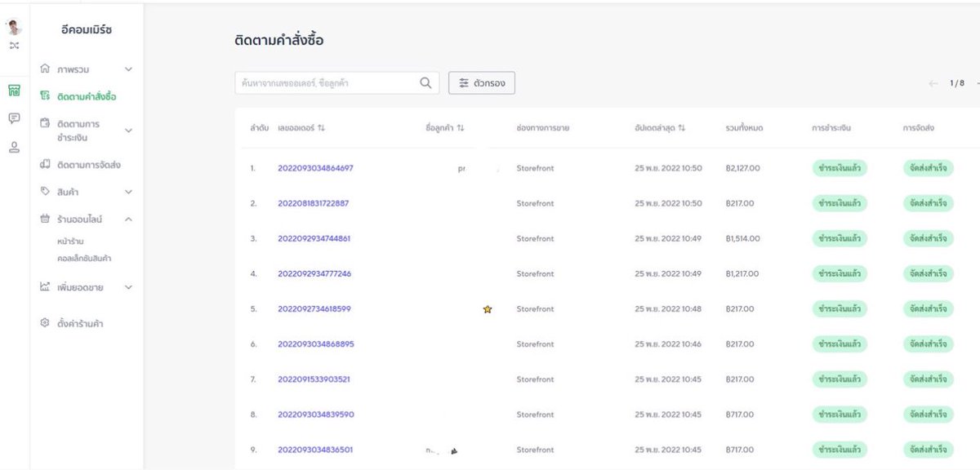Click the gold star in order row 5

pyautogui.click(x=488, y=309)
